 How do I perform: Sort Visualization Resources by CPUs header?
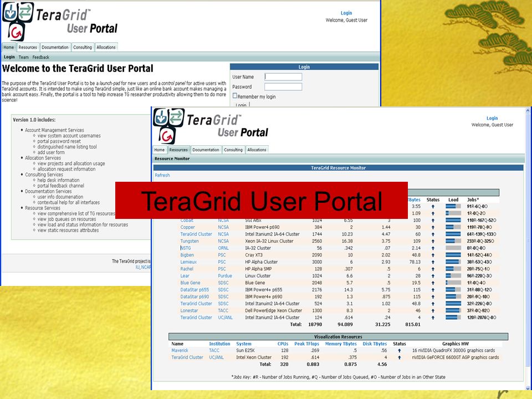283,344
